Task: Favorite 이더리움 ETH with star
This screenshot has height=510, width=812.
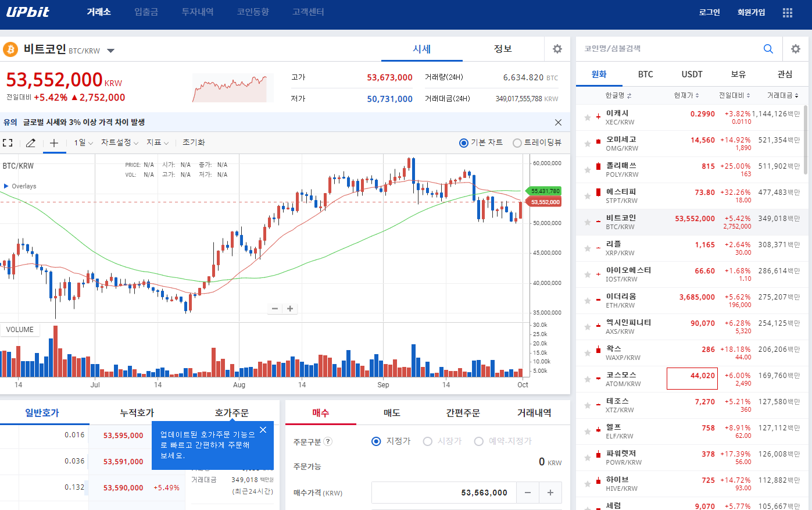Action: point(588,301)
